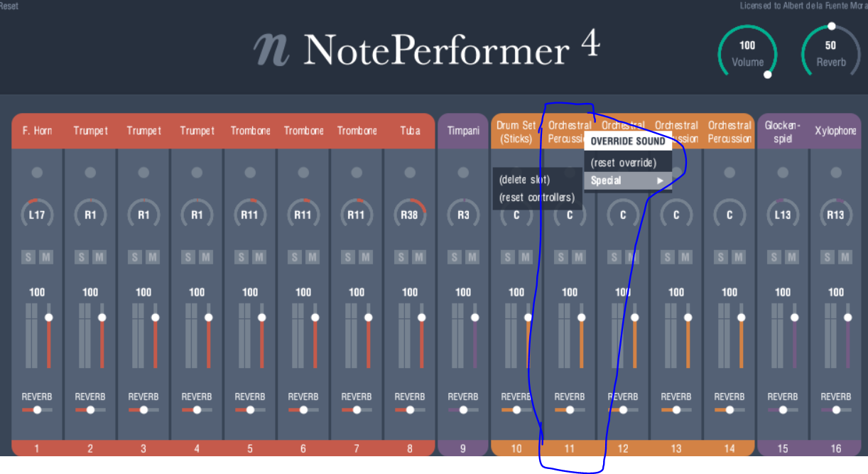Open sound menu from Timpani header
868x474 pixels.
(463, 131)
